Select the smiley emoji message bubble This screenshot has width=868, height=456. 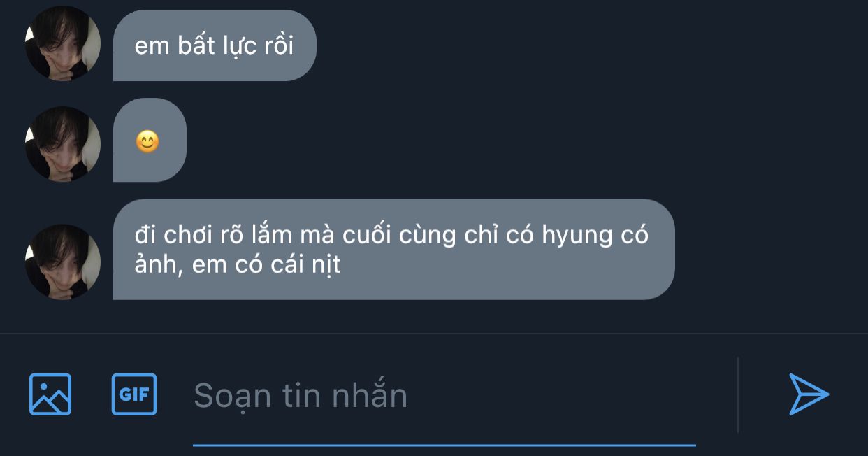click(150, 141)
